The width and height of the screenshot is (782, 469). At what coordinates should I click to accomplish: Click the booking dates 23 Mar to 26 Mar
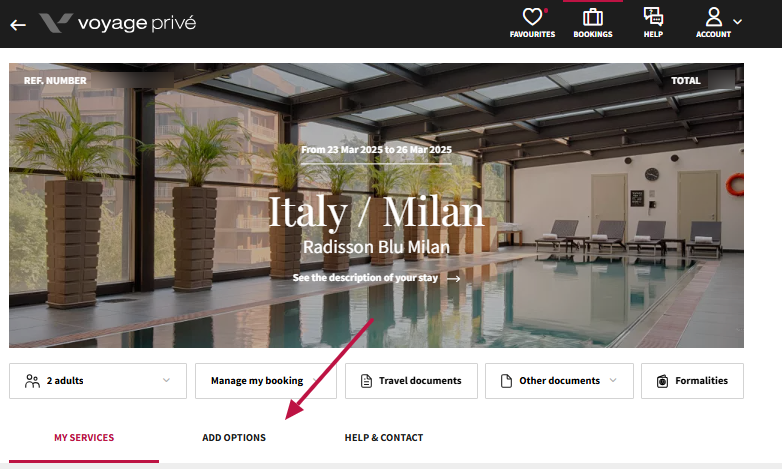coord(376,150)
